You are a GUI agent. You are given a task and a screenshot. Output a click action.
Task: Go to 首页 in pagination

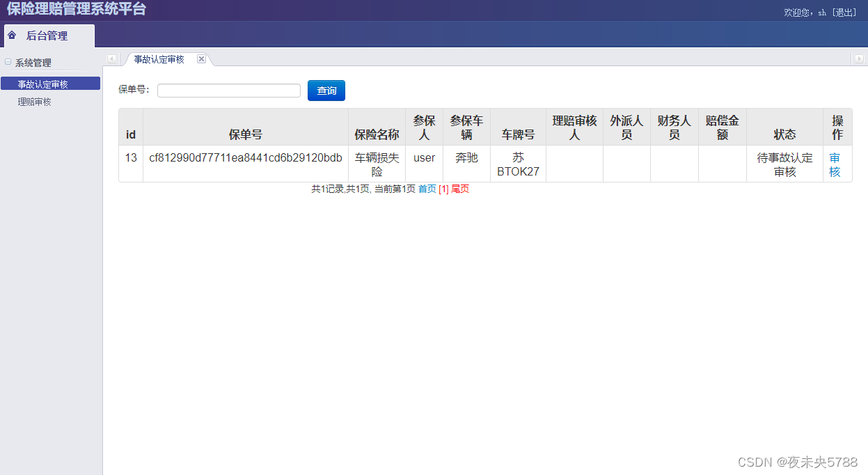tap(427, 189)
